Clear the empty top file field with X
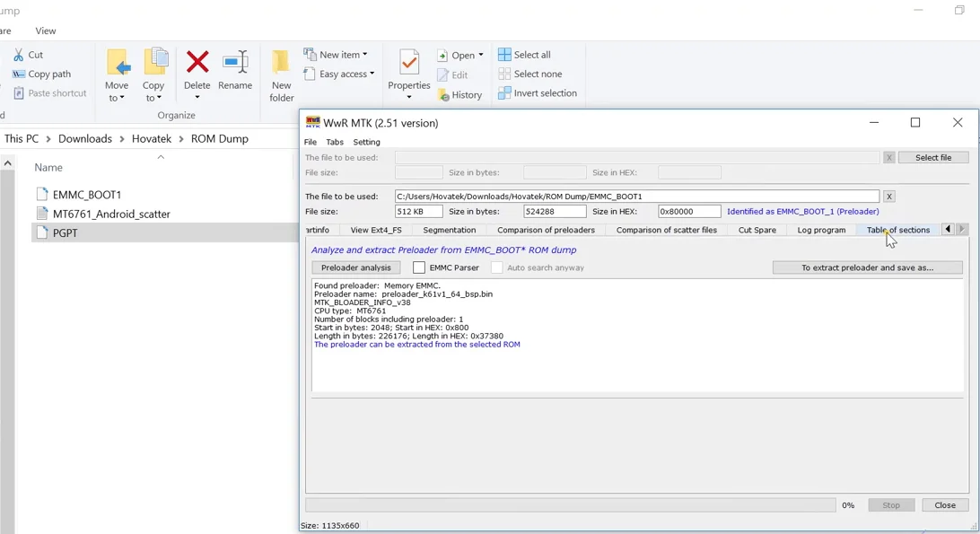Viewport: 980px width, 534px height. (x=889, y=158)
